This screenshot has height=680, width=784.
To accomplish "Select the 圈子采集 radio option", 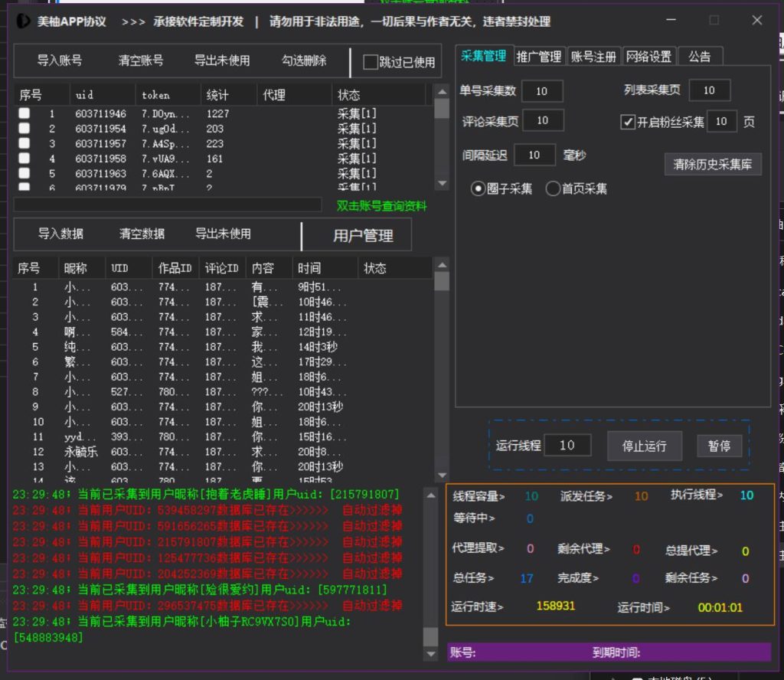I will pyautogui.click(x=479, y=188).
